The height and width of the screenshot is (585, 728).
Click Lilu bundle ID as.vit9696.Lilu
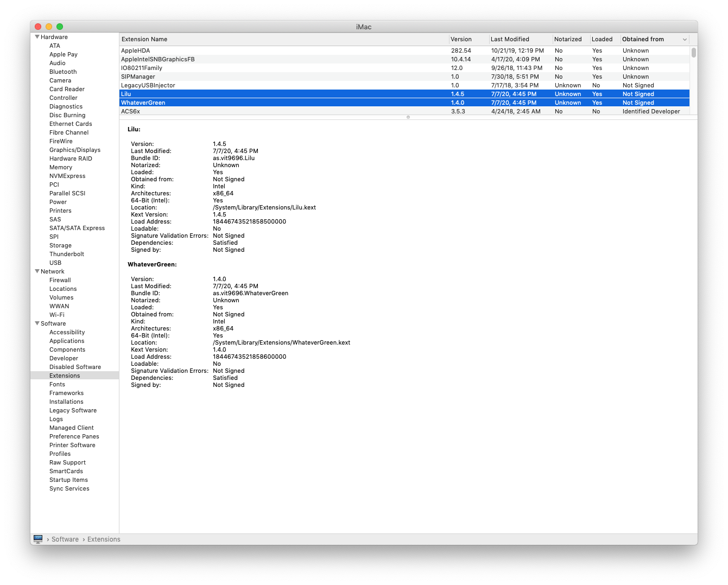tap(233, 158)
